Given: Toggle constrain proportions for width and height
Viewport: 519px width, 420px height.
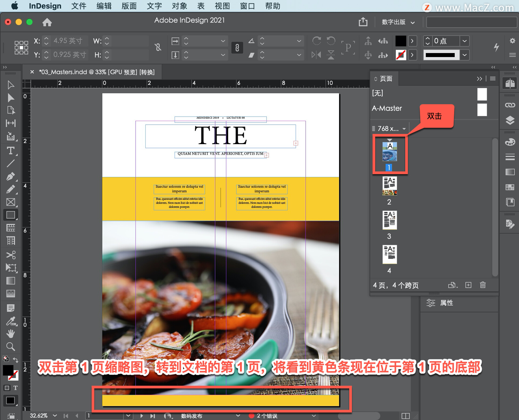Looking at the screenshot, I should tap(158, 48).
